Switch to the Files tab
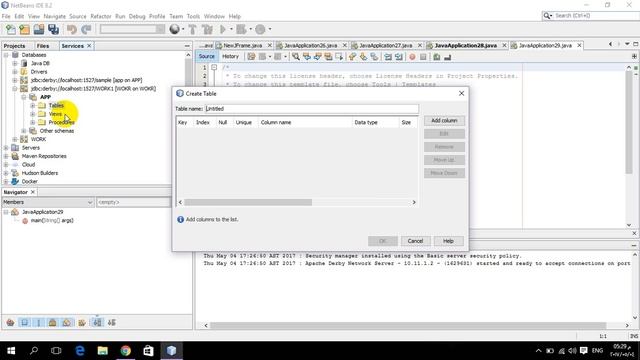The width and height of the screenshot is (640, 360). point(43,46)
